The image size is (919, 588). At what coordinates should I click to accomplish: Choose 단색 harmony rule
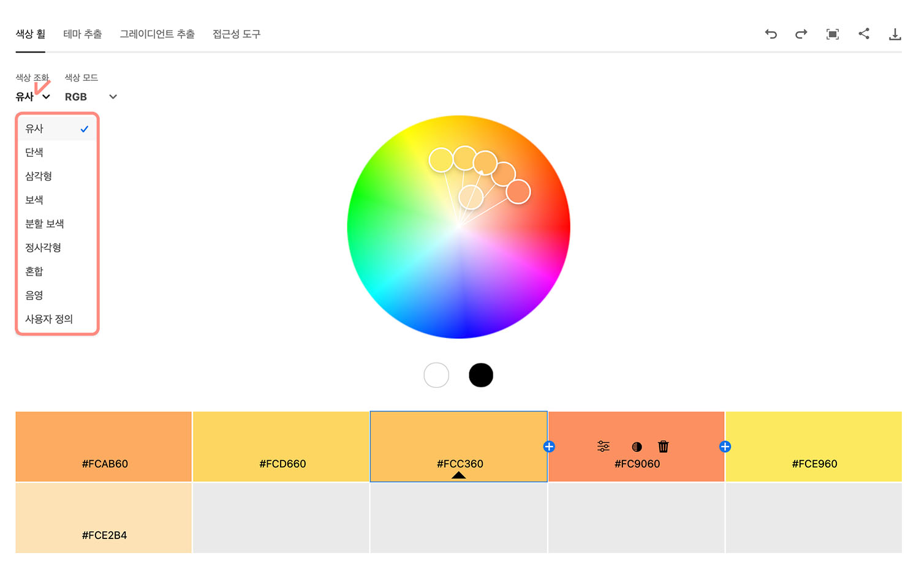pos(57,153)
